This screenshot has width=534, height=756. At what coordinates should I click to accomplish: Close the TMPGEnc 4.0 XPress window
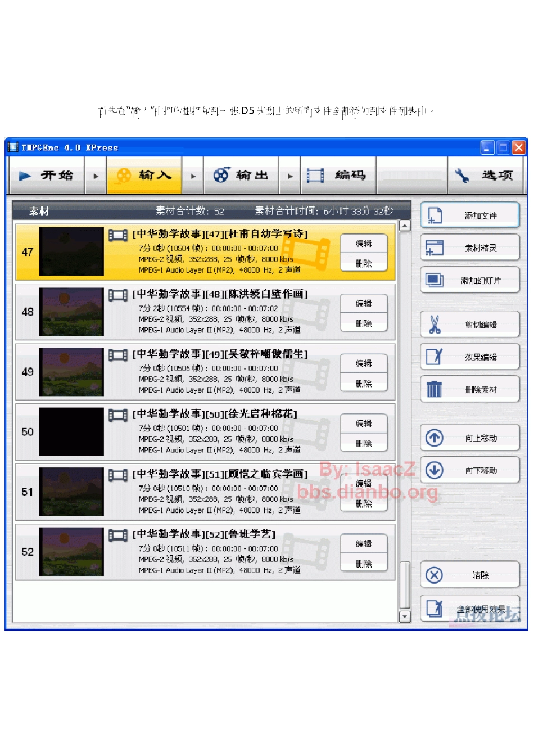518,147
